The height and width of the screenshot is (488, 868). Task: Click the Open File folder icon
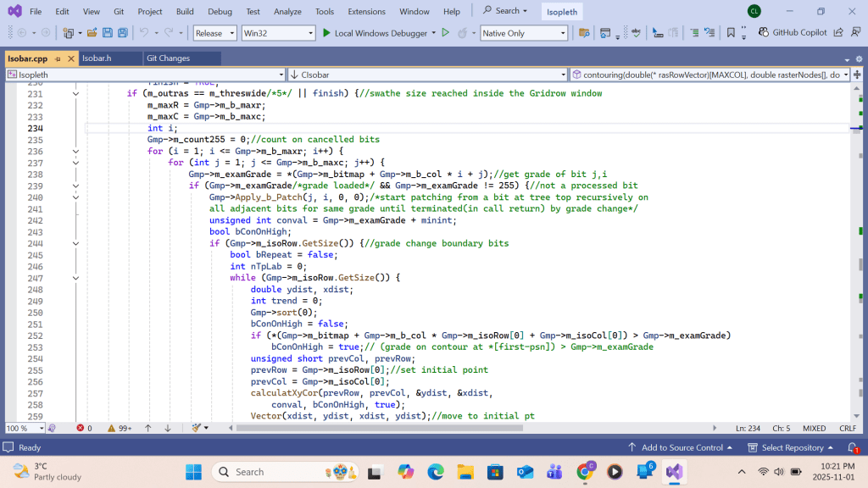pyautogui.click(x=92, y=33)
